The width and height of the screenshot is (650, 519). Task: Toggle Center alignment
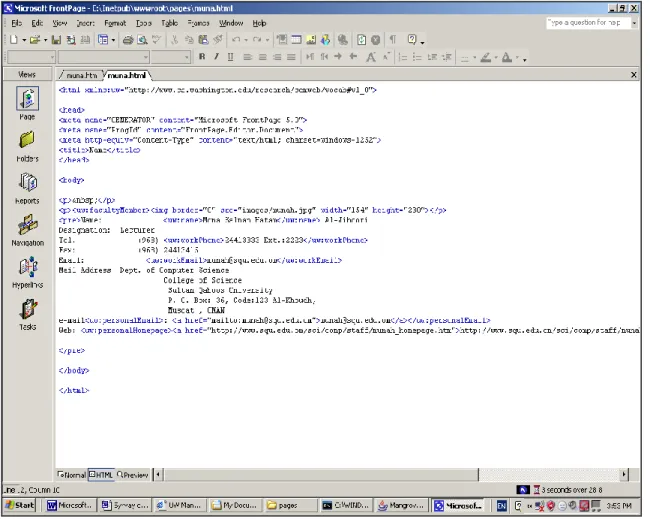point(262,57)
